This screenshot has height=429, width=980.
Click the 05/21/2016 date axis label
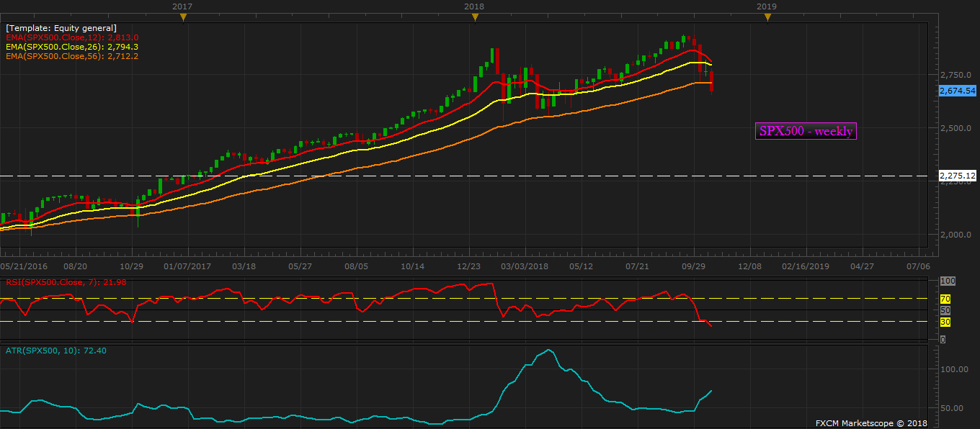[24, 266]
